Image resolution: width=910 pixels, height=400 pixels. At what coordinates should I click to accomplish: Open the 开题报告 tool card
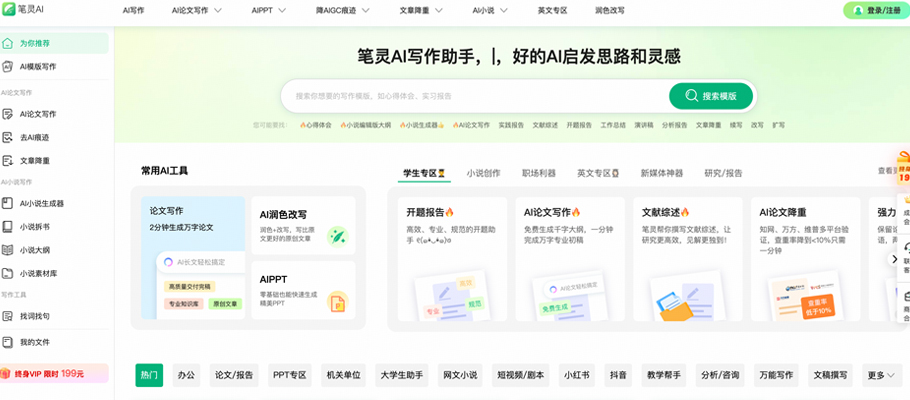click(x=452, y=259)
